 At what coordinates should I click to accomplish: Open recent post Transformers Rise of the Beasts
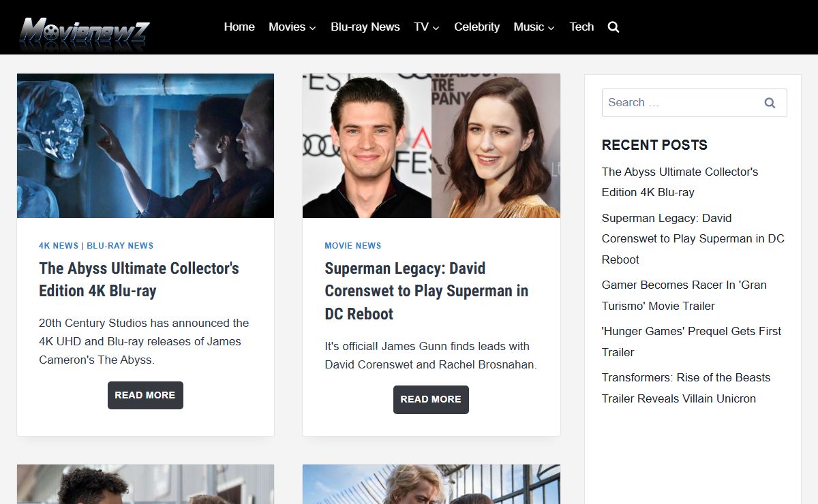pos(686,388)
